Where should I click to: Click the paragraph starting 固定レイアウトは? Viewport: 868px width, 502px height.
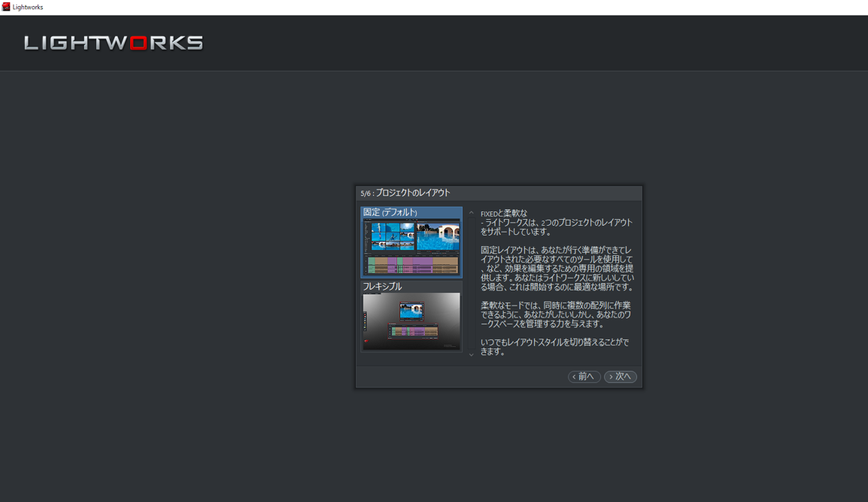(x=557, y=268)
